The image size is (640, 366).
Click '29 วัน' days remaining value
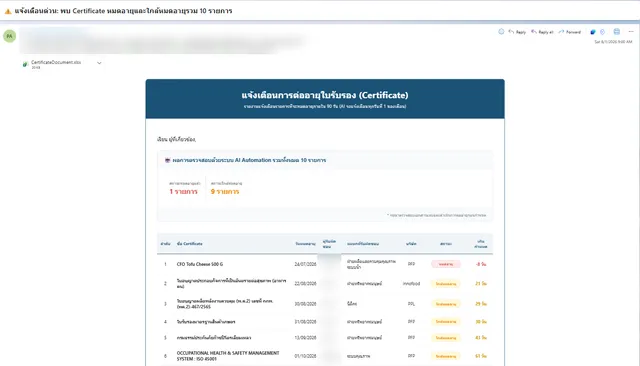tap(480, 304)
